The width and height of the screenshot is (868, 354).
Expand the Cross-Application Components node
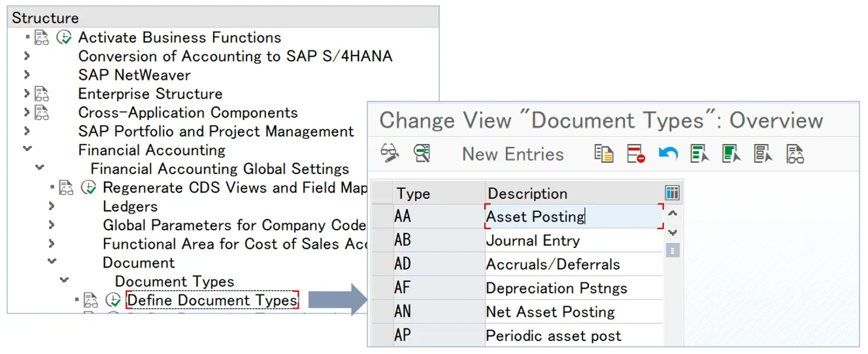click(x=27, y=113)
